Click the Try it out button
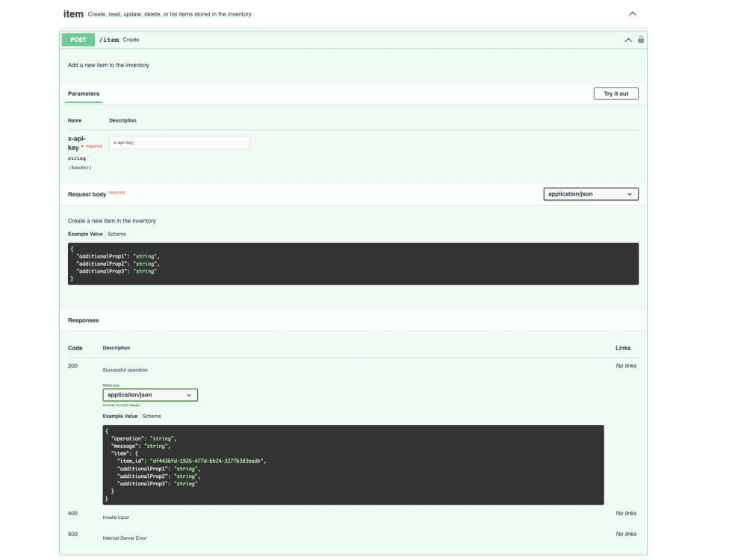The height and width of the screenshot is (560, 747). 616,93
